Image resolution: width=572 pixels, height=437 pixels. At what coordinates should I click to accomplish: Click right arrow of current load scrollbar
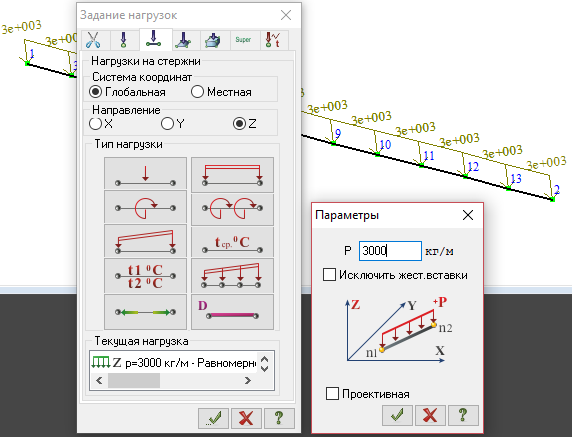[x=248, y=380]
